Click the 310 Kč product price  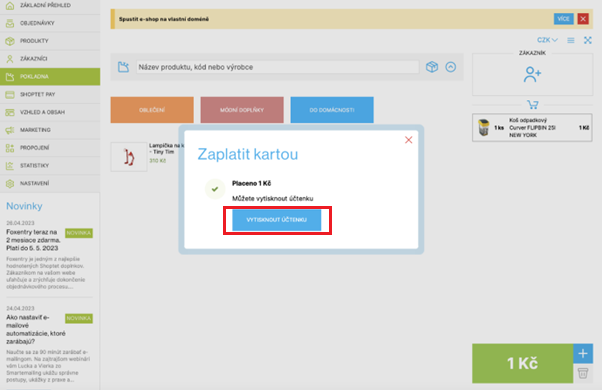point(157,160)
